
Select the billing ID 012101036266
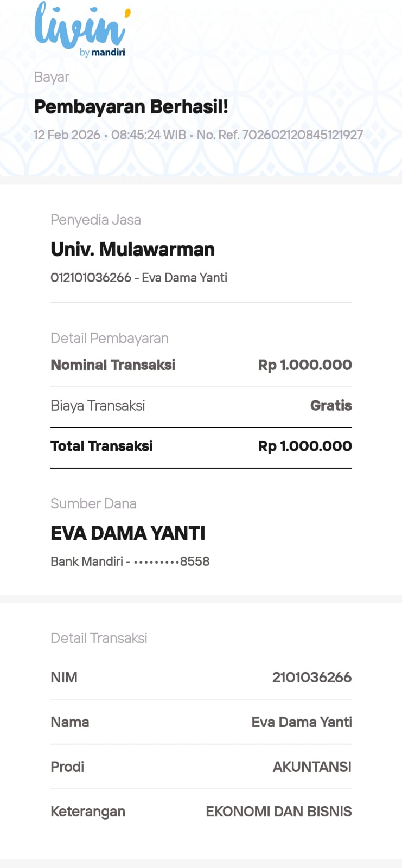tap(91, 278)
